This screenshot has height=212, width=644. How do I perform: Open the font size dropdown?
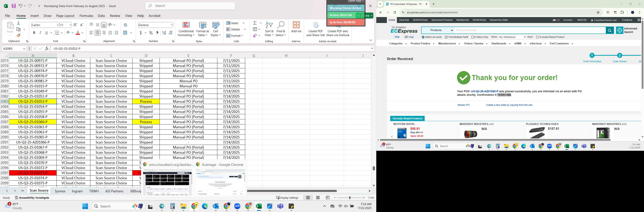pyautogui.click(x=71, y=25)
